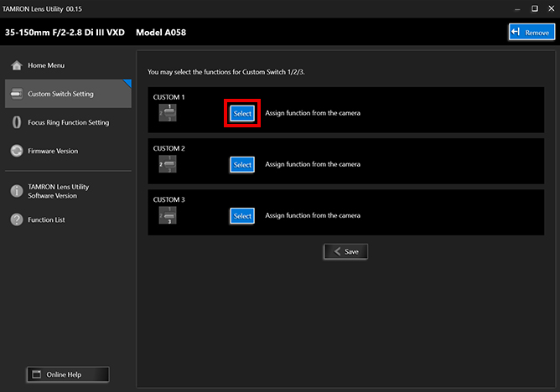Click the Software Version info icon
This screenshot has width=560, height=392.
point(16,191)
